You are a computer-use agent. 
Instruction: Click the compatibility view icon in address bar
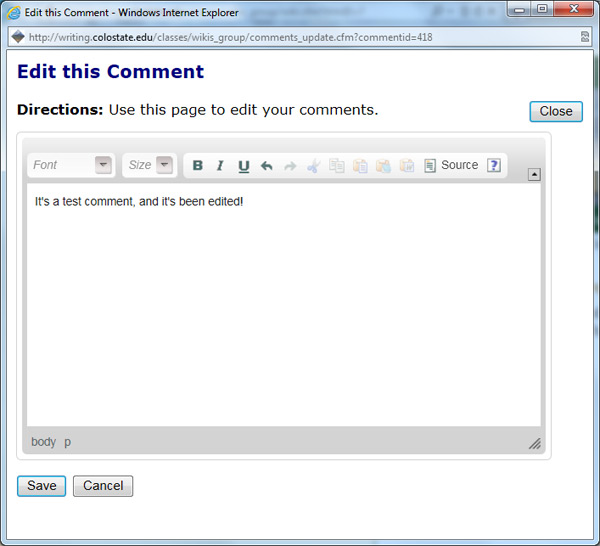pos(585,37)
